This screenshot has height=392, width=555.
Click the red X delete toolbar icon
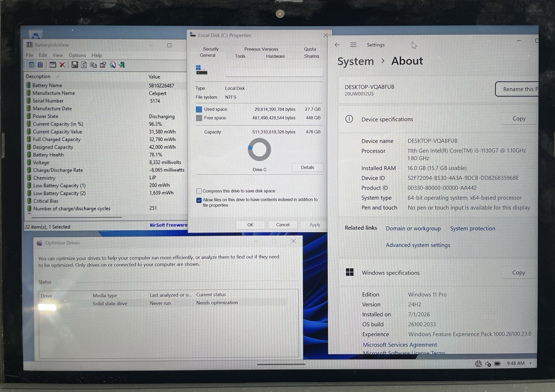tap(62, 65)
